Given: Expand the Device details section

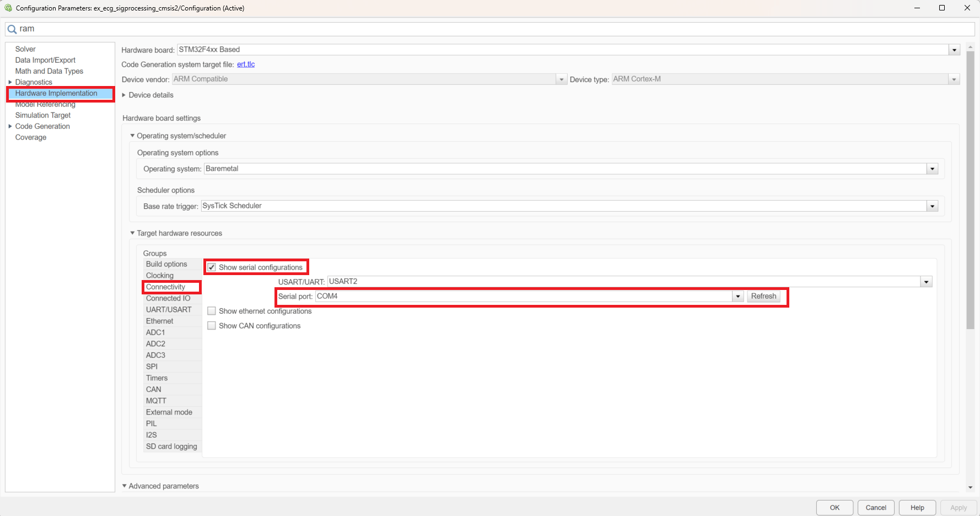Looking at the screenshot, I should (x=124, y=95).
